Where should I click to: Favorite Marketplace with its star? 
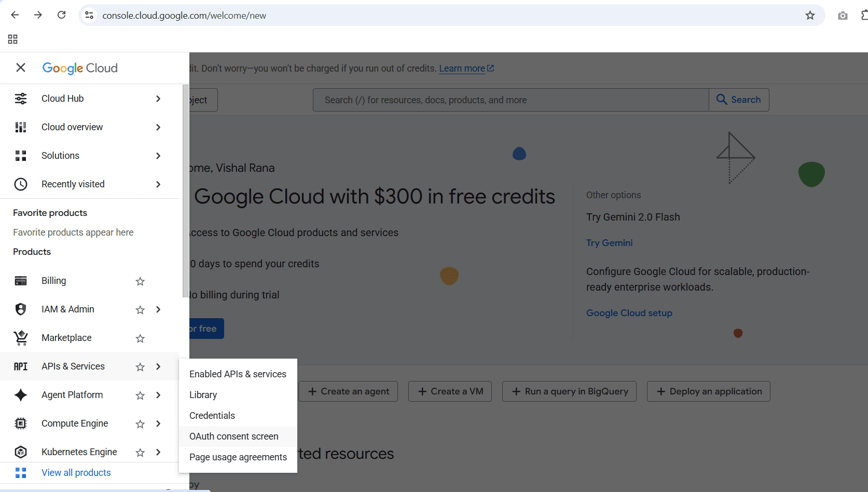(x=140, y=338)
